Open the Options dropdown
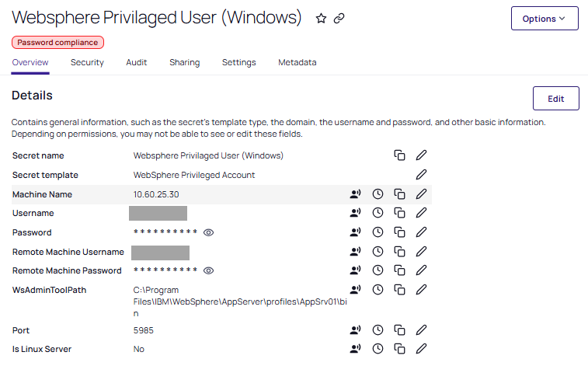 [x=545, y=19]
